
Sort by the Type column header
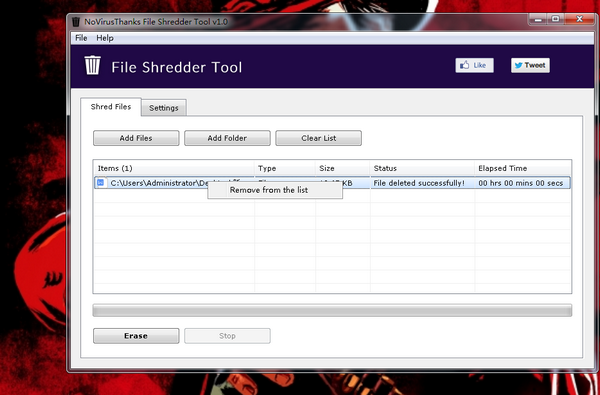285,168
